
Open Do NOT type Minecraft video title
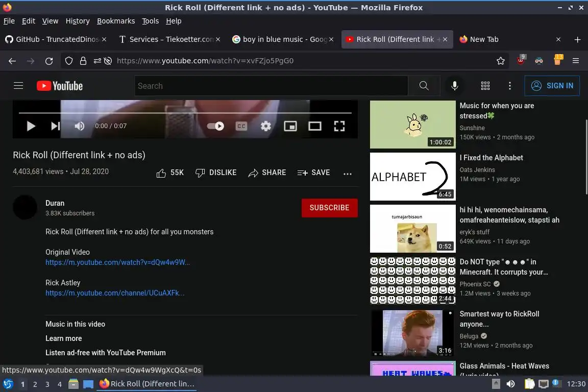point(504,267)
